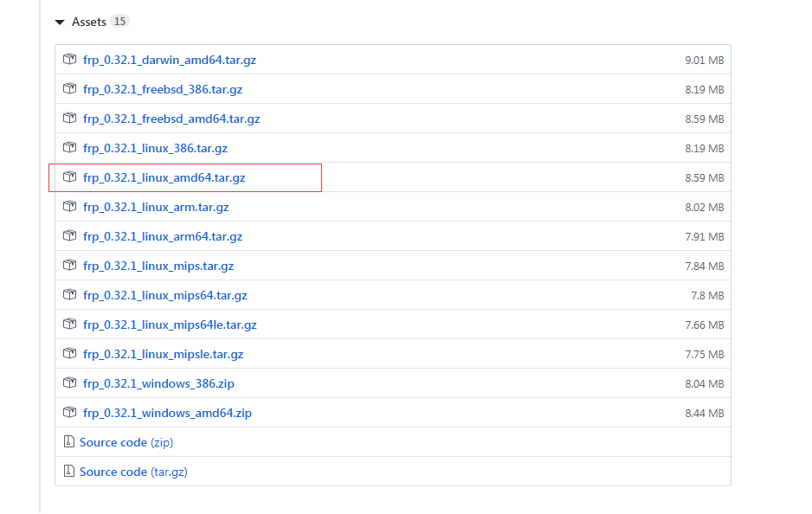
Task: Download frp_0.32.1_linux_mipsle.tar.gz
Action: click(x=163, y=355)
